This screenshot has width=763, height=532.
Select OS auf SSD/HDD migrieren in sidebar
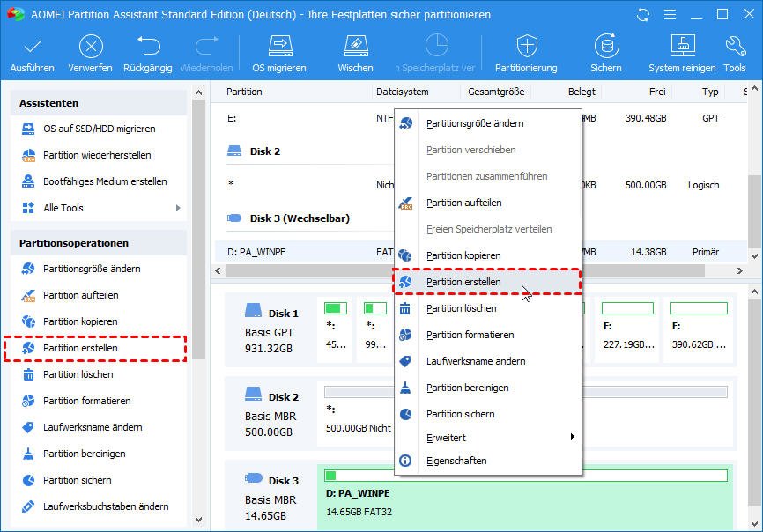99,129
